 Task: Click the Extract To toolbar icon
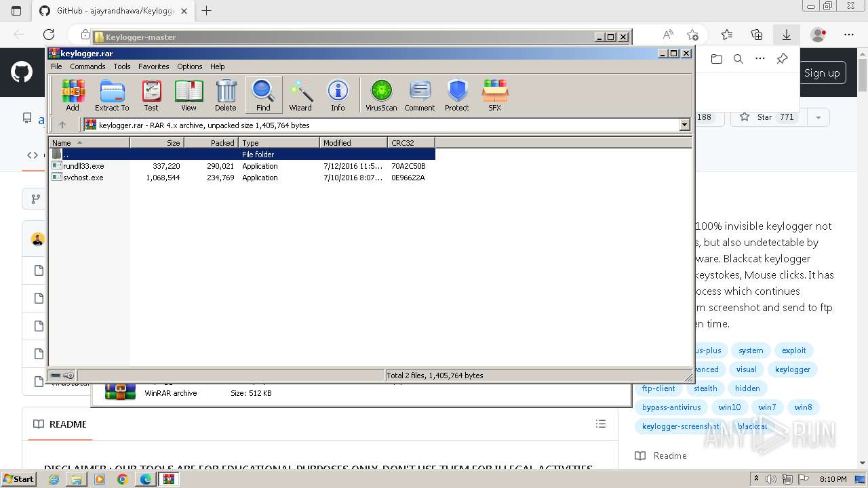click(x=112, y=95)
